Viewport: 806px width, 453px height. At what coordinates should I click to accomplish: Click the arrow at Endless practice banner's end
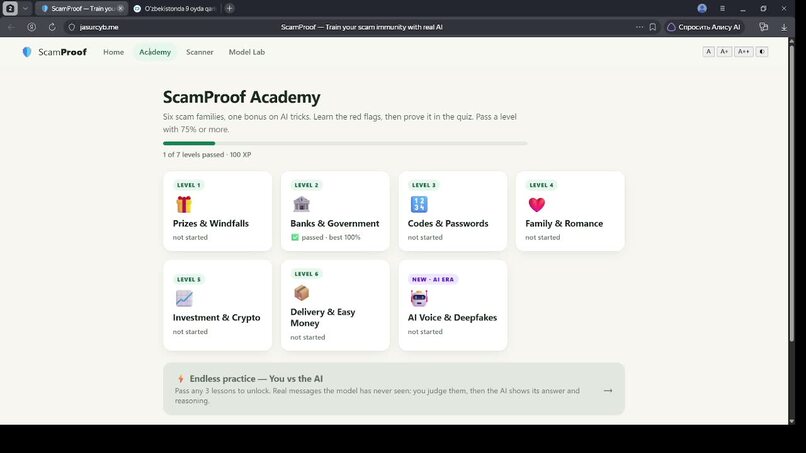[608, 391]
